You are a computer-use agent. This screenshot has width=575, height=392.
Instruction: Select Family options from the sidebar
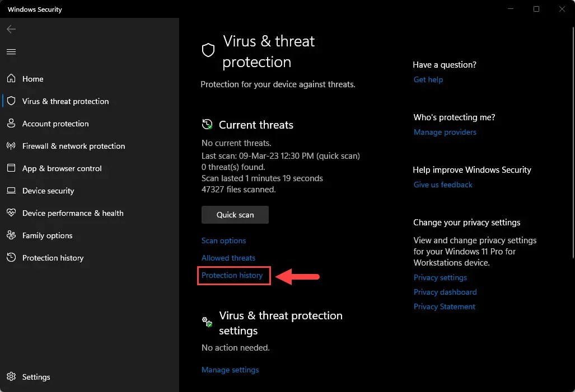pyautogui.click(x=47, y=235)
